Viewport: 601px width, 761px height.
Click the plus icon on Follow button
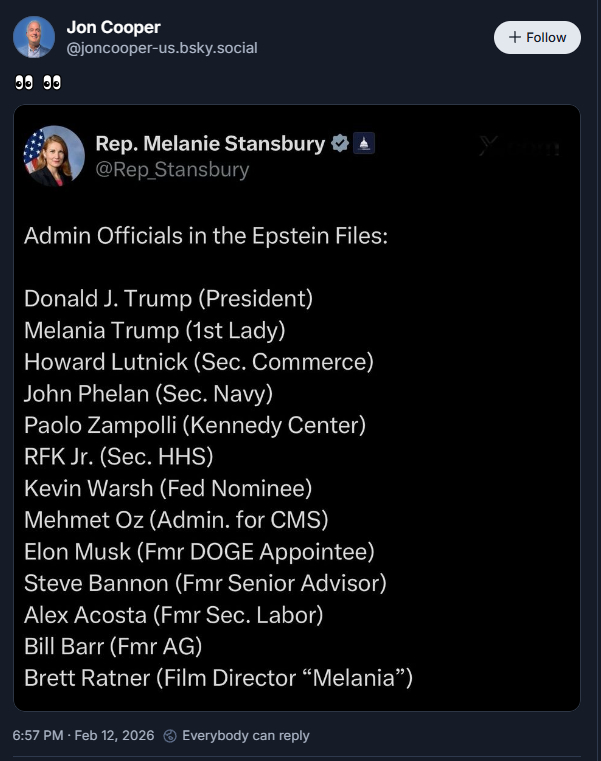(x=515, y=37)
